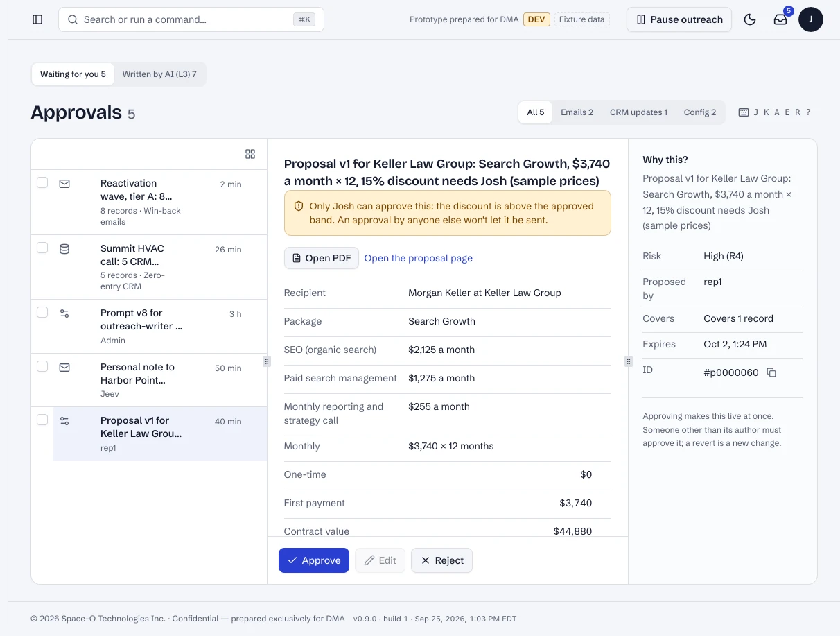Focus the search or run command field

point(191,19)
